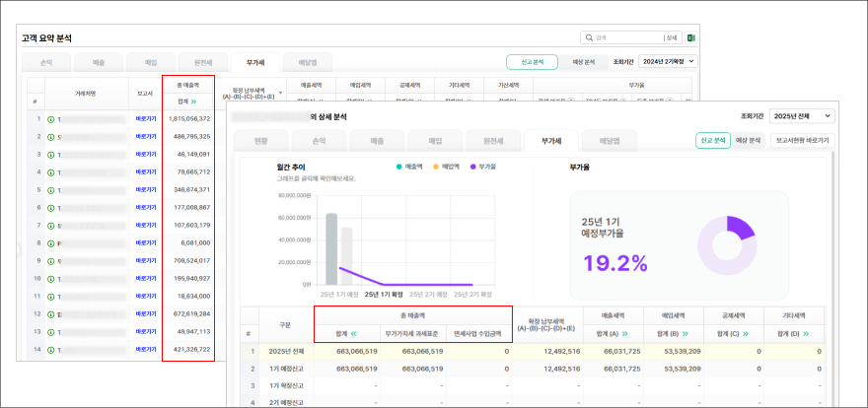868x408 pixels.
Task: Open the 바로가기 link in row 1
Action: 146,118
